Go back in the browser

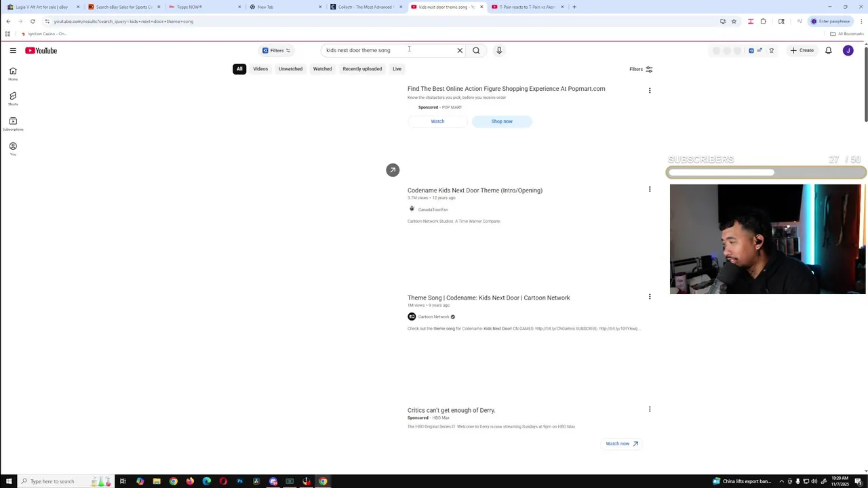8,21
